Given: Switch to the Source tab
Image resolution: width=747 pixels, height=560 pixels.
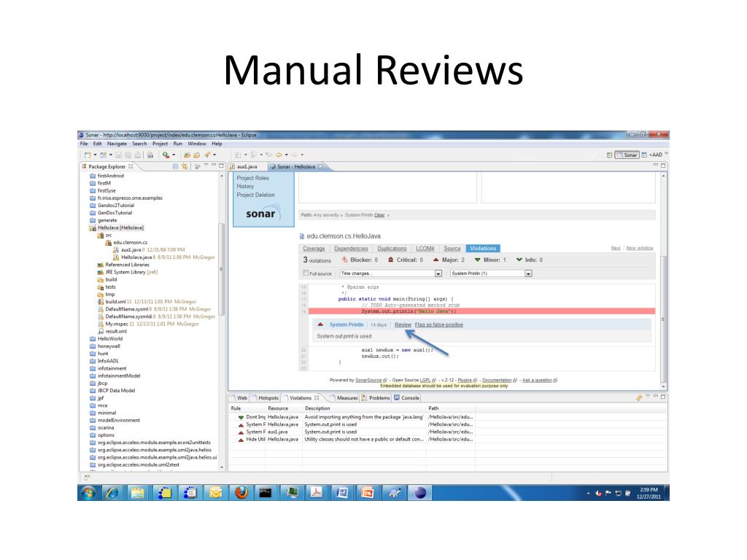Looking at the screenshot, I should pyautogui.click(x=452, y=249).
